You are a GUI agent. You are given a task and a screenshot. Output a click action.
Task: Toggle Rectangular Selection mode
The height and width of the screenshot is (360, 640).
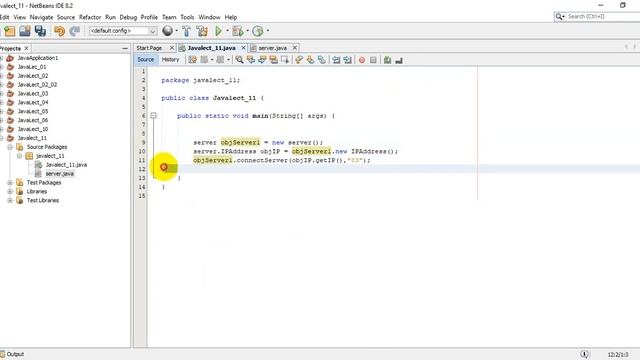pyautogui.click(x=285, y=60)
